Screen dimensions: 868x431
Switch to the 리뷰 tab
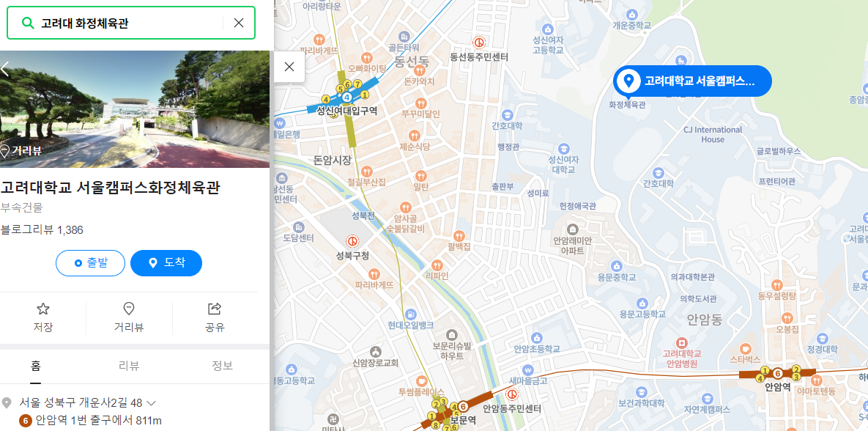point(129,366)
